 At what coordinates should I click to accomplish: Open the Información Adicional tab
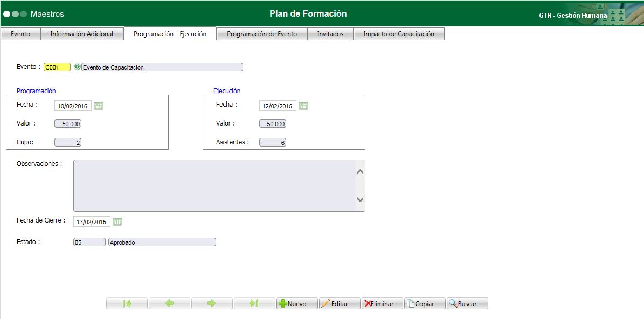(x=82, y=34)
